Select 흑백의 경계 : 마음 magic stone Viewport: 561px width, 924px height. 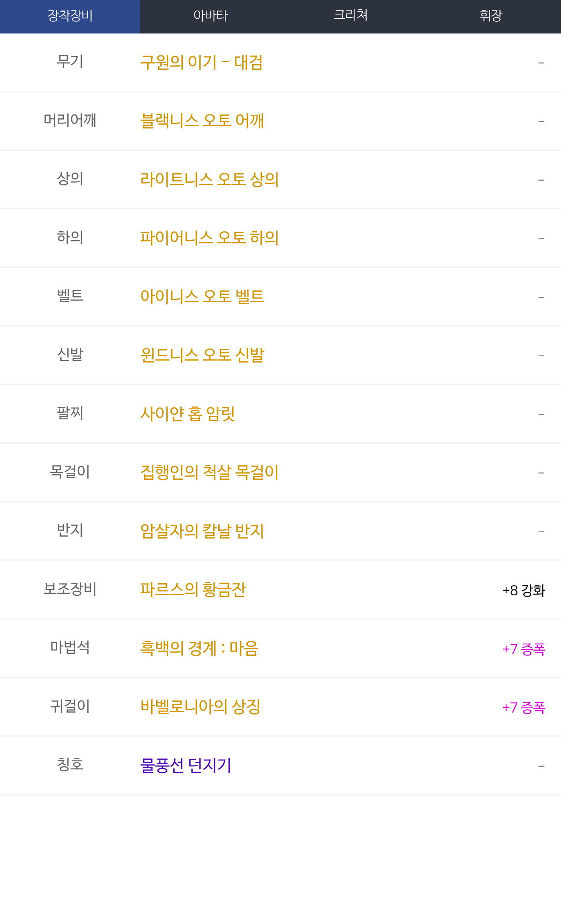[x=199, y=648]
